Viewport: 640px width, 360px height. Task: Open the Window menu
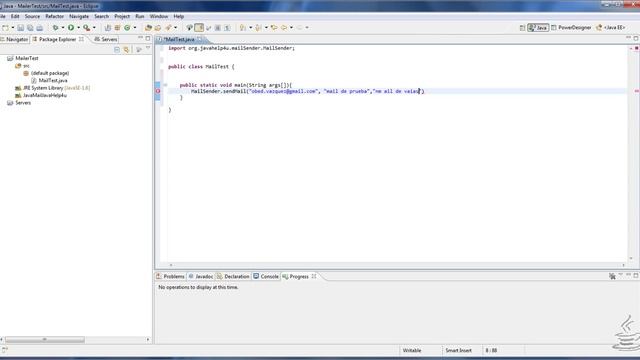pos(159,16)
